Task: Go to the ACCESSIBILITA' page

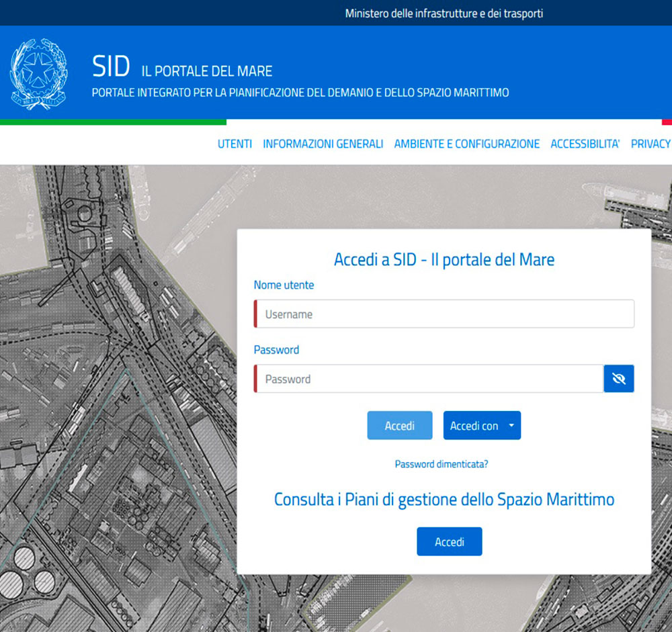Action: 585,144
